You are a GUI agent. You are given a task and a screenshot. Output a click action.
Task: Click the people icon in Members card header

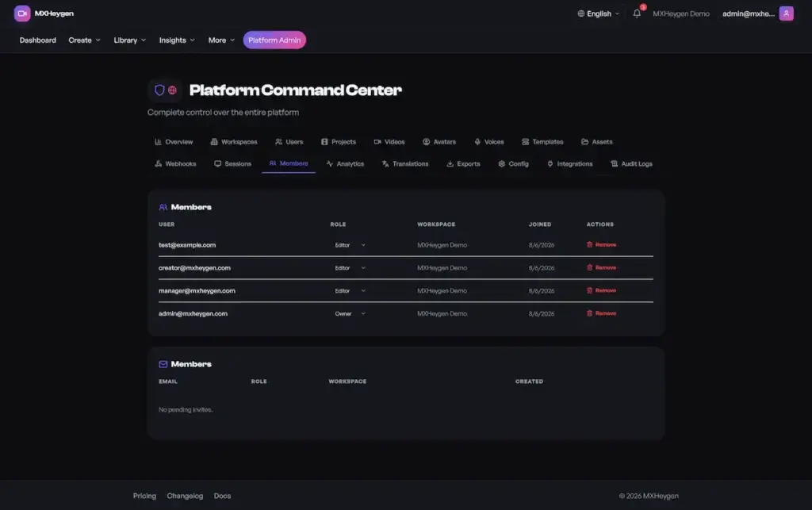pyautogui.click(x=163, y=207)
